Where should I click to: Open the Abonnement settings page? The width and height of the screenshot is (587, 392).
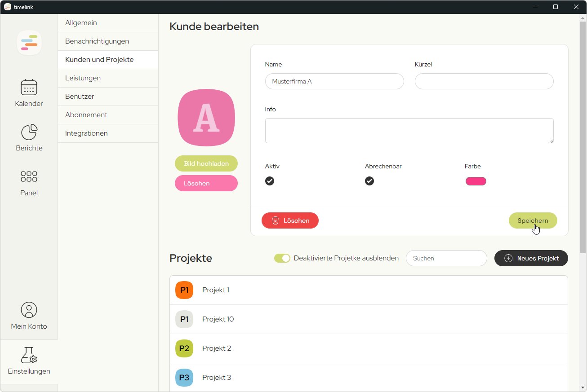pos(86,115)
